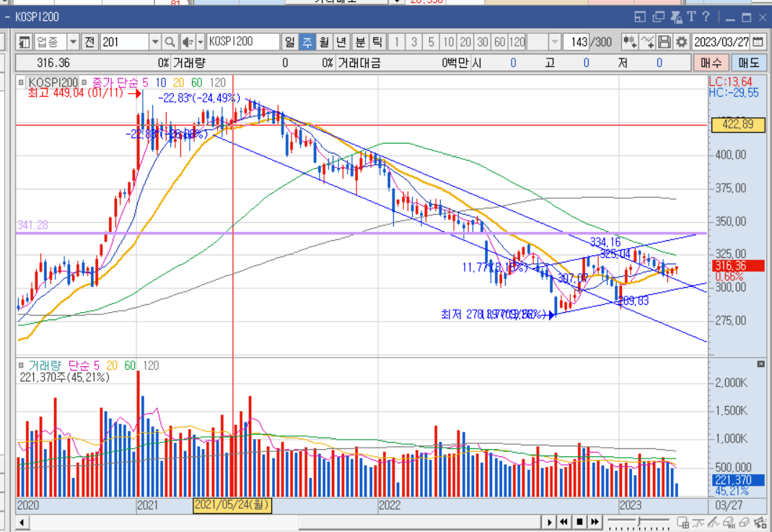Screen dimensions: 772x532
Task: Open the chart settings gear icon
Action: 681,42
